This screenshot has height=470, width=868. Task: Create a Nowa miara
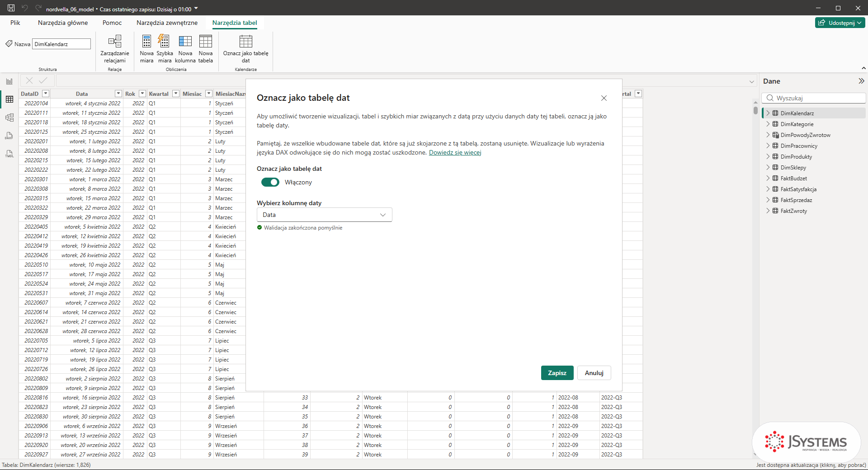point(146,49)
